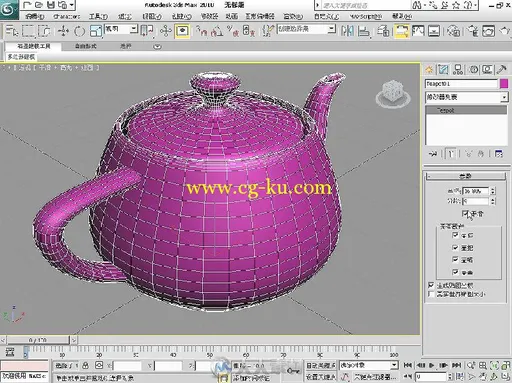Open the 编辑(E) menu

click(x=35, y=16)
